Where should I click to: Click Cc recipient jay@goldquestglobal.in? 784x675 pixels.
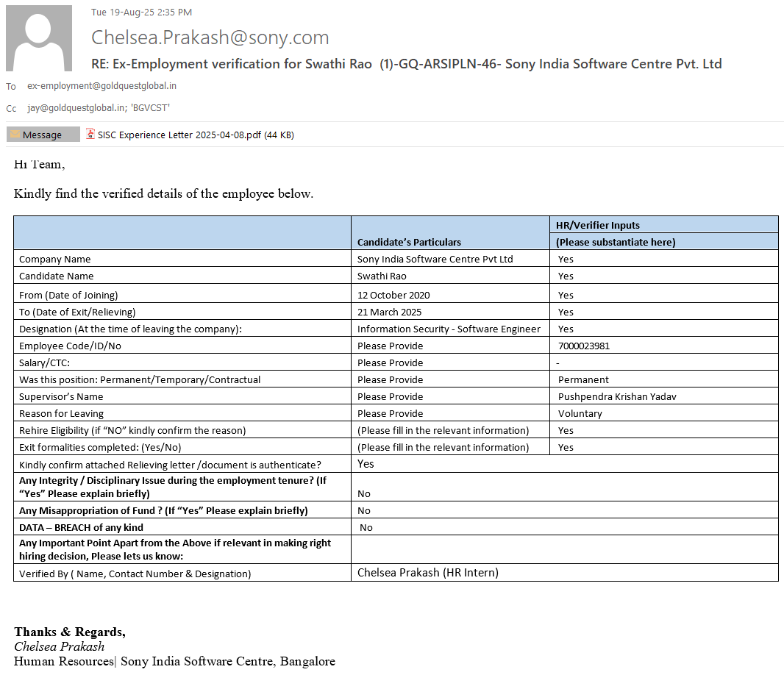[76, 107]
